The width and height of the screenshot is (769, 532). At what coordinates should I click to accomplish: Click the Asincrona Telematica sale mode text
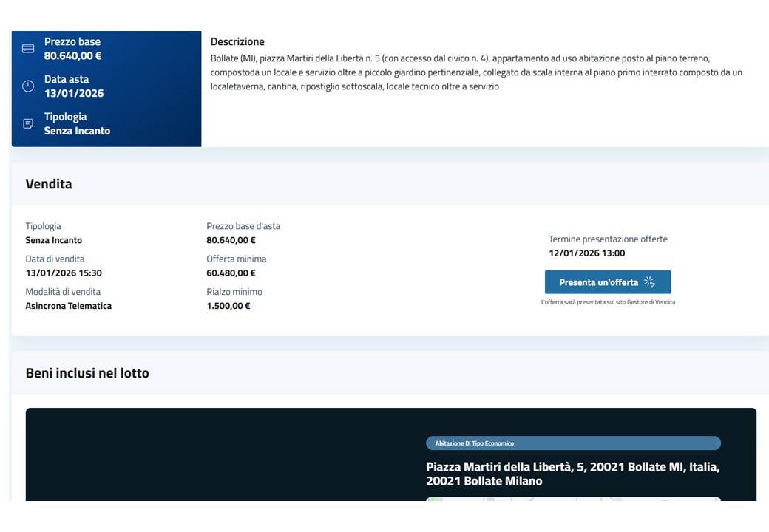pos(69,306)
